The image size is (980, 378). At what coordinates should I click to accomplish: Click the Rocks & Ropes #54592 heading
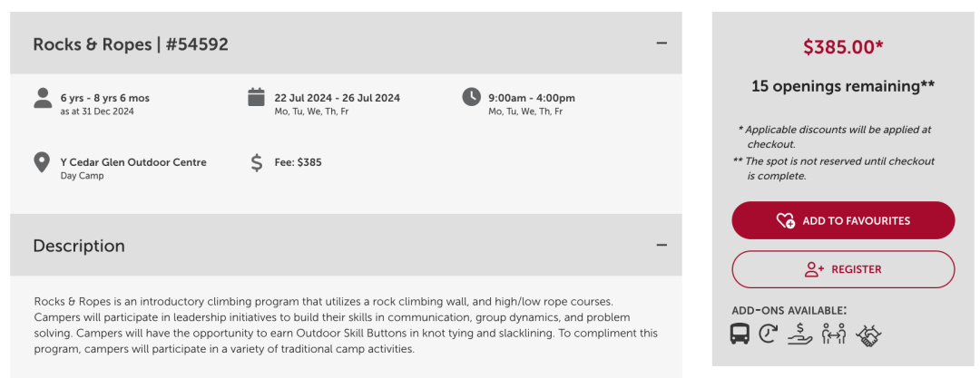coord(131,44)
